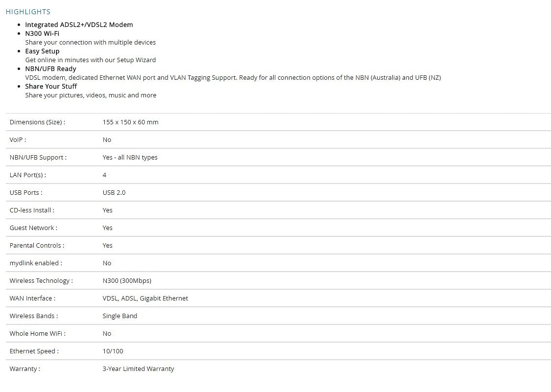Select the mydlink enabled label

(x=36, y=263)
